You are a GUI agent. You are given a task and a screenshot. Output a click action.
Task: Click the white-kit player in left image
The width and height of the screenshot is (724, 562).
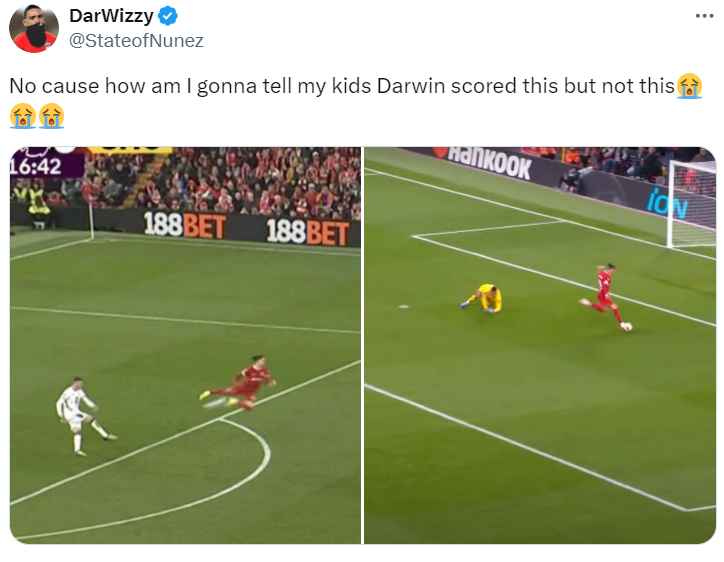tap(83, 415)
